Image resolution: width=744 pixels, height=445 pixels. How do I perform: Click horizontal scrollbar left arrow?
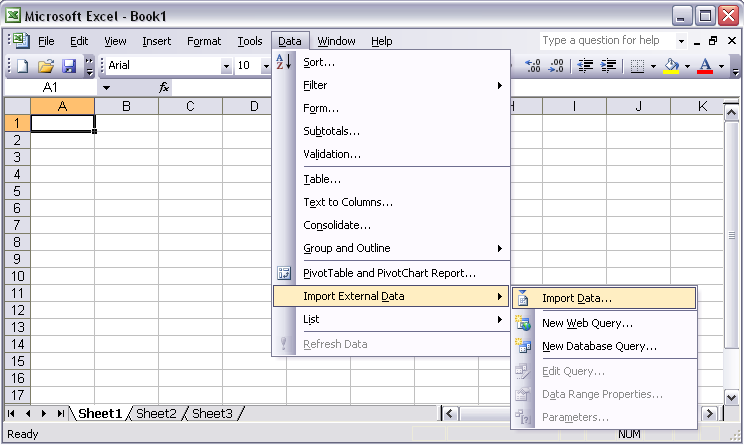(449, 414)
